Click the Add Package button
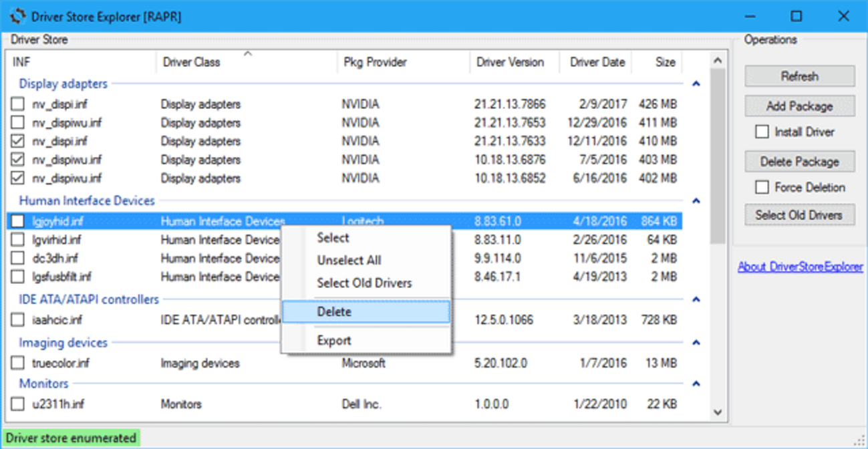This screenshot has width=868, height=449. [x=799, y=106]
